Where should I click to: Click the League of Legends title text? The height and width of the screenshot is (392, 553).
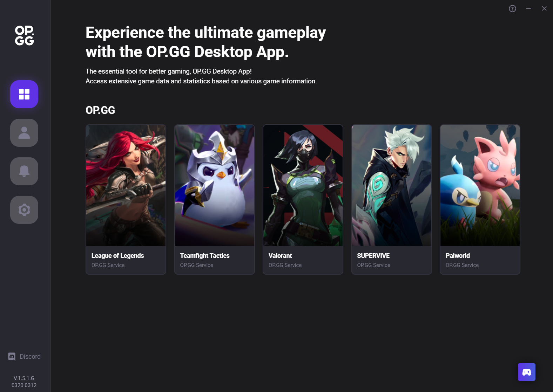coord(118,256)
